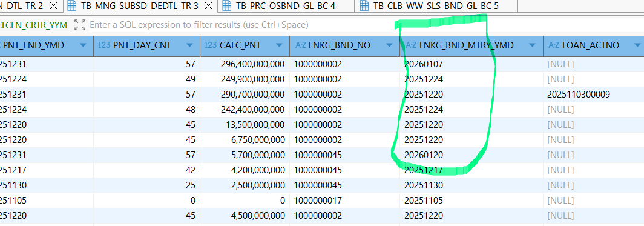Select the cell 13,500,000,000
644x226 pixels.
245,125
